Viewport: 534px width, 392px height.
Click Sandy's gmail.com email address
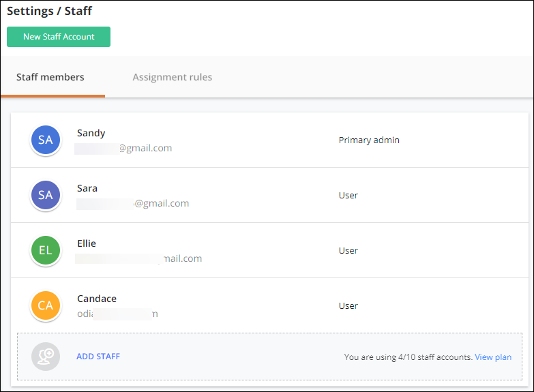123,148
